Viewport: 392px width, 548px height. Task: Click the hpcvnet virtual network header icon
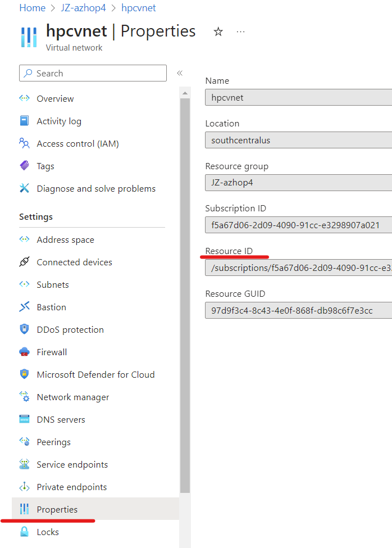29,37
